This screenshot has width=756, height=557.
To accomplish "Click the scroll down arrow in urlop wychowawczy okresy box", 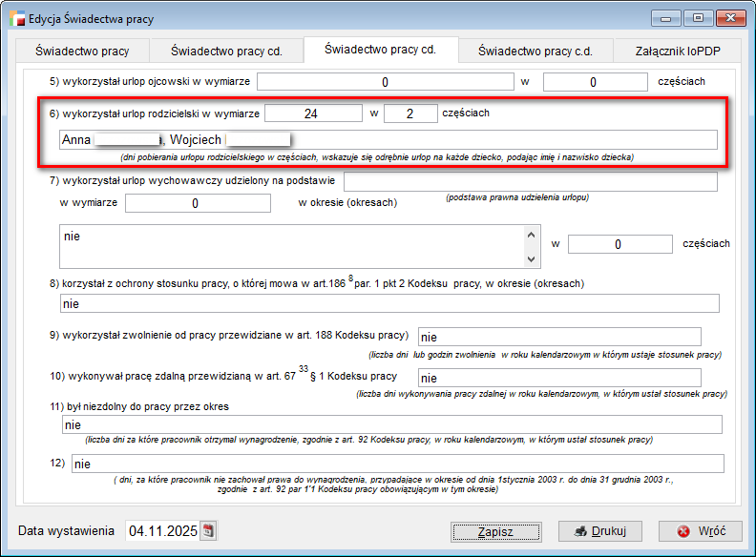I will click(533, 258).
